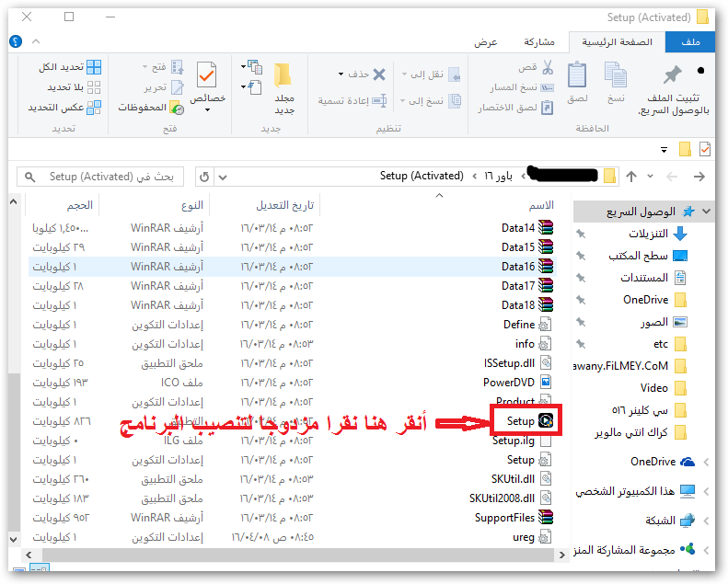728x584 pixels.
Task: Click the refresh button beside address bar
Action: pyautogui.click(x=204, y=177)
